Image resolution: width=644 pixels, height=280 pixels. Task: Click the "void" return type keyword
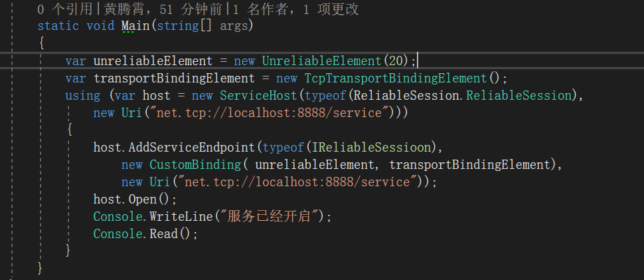click(100, 26)
